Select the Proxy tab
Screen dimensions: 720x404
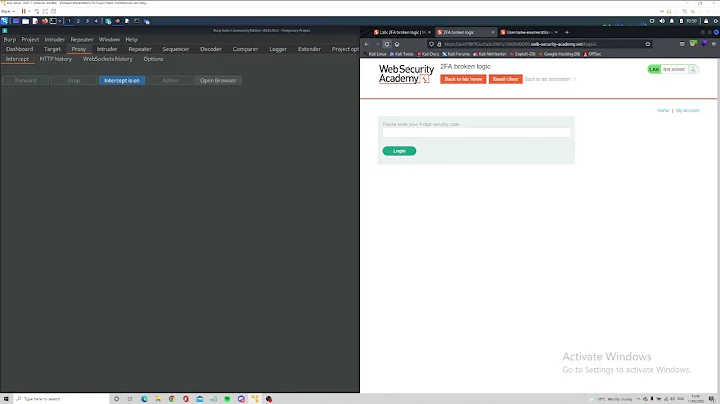click(x=79, y=49)
